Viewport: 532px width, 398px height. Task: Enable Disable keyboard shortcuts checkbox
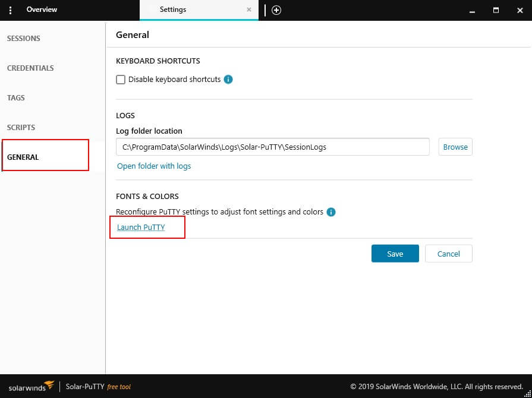(x=121, y=80)
